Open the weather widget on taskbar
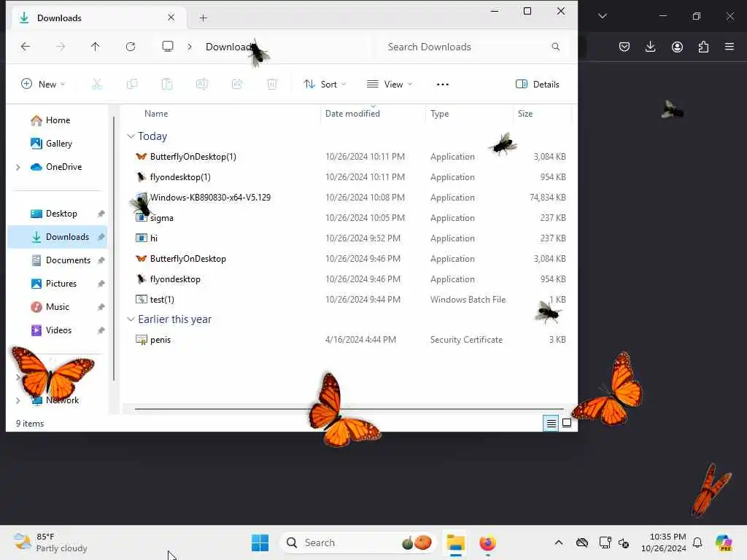This screenshot has height=560, width=747. coord(50,542)
